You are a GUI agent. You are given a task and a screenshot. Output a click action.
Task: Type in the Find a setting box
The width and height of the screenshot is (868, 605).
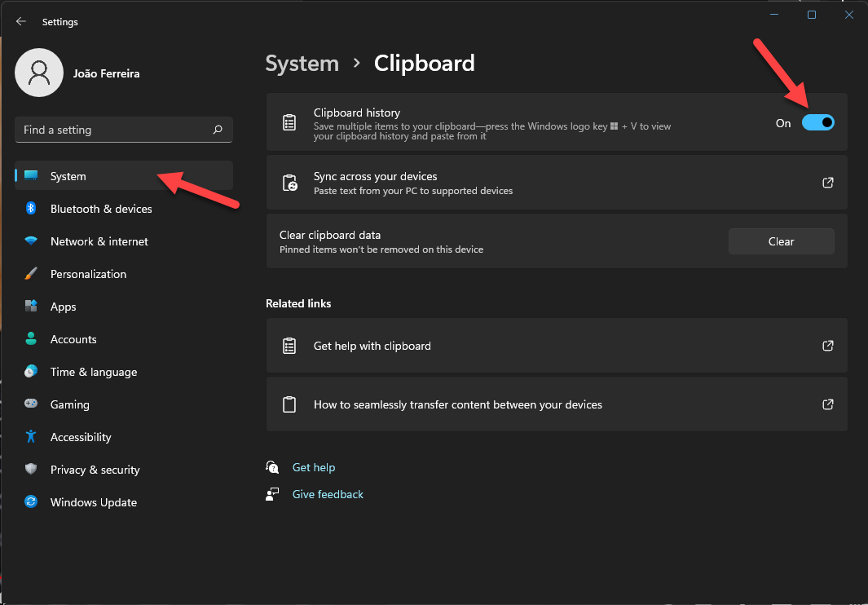click(x=114, y=130)
